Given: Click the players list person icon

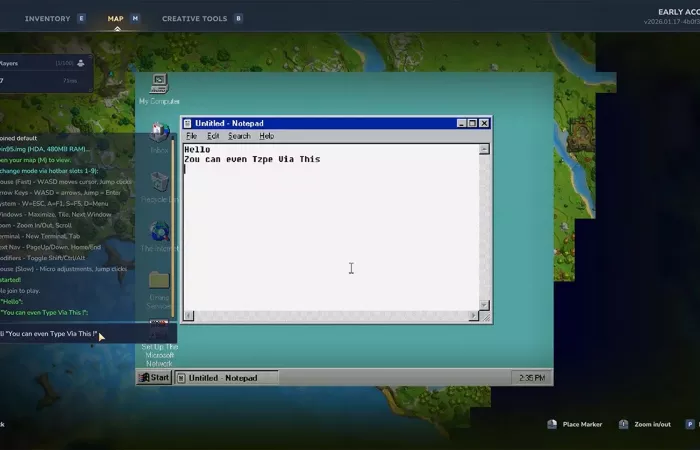Looking at the screenshot, I should tap(81, 63).
